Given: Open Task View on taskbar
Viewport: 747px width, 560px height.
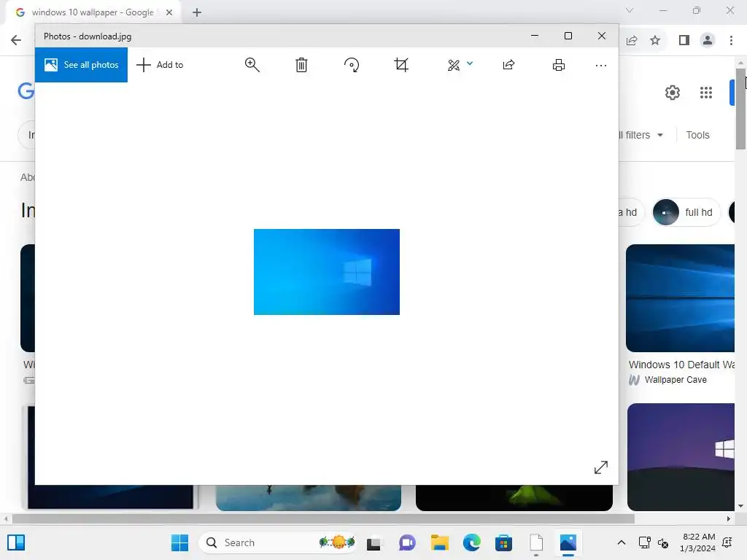Looking at the screenshot, I should [373, 542].
